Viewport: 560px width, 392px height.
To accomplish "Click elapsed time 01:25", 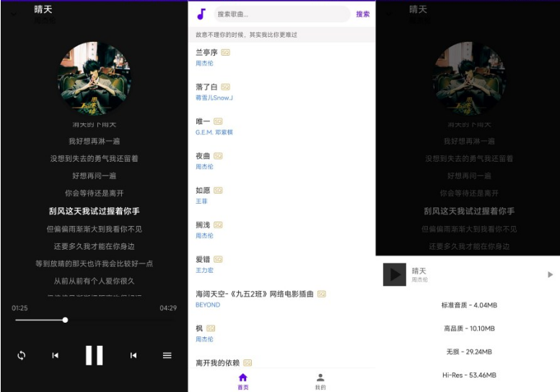I will tap(19, 308).
